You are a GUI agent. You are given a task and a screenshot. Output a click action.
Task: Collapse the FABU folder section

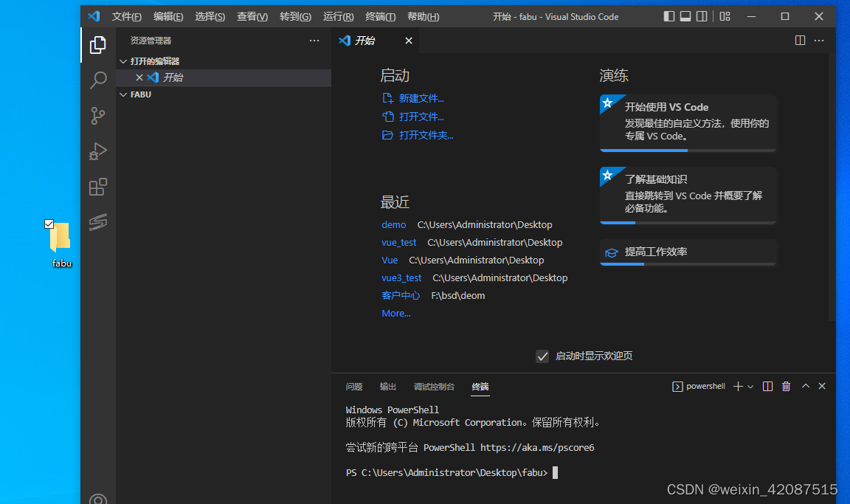(x=224, y=94)
